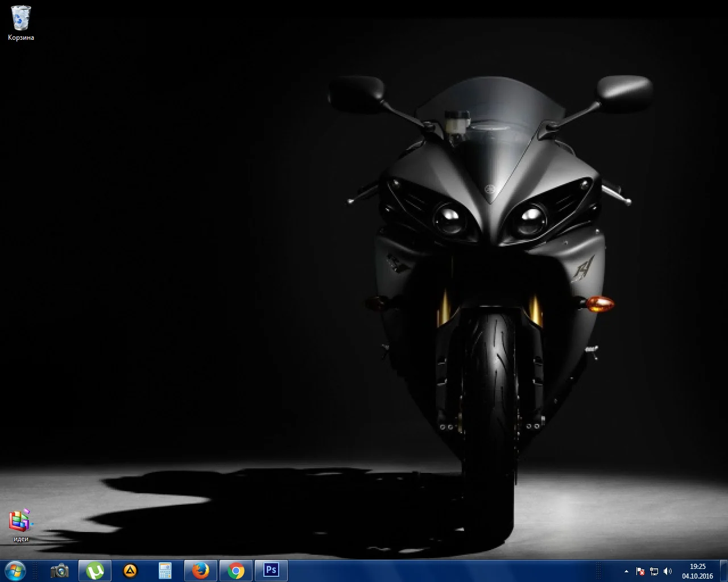Click the Корзина text label
This screenshot has height=582, width=728.
click(21, 38)
